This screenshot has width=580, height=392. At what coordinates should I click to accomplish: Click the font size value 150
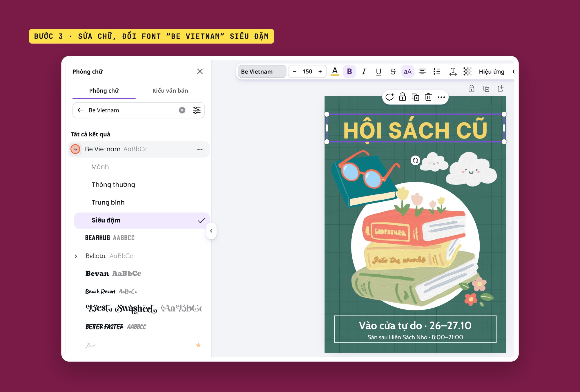[x=307, y=72]
